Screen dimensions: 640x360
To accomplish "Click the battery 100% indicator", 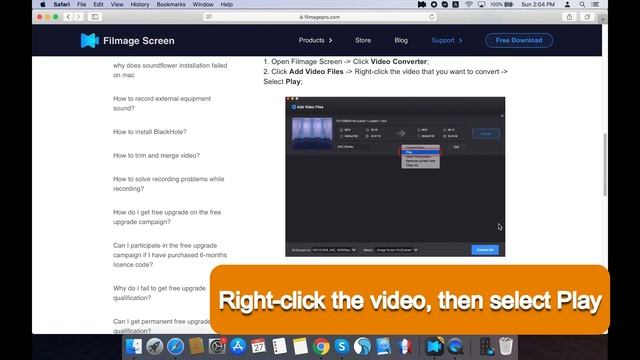I will click(502, 4).
